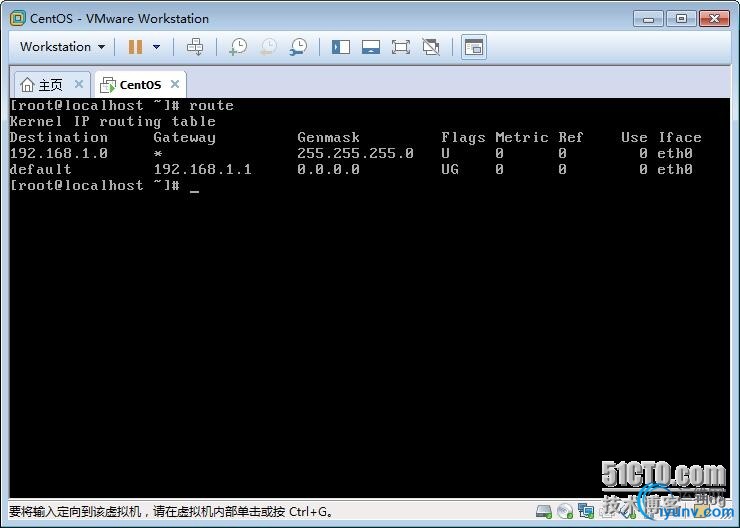Click the CD/DVD drive status icon
This screenshot has width=740, height=528.
[x=565, y=511]
